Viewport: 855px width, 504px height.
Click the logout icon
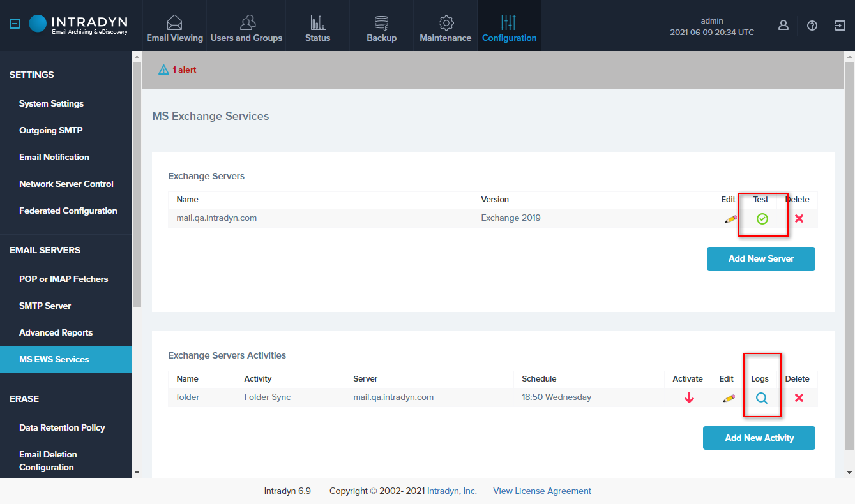840,26
